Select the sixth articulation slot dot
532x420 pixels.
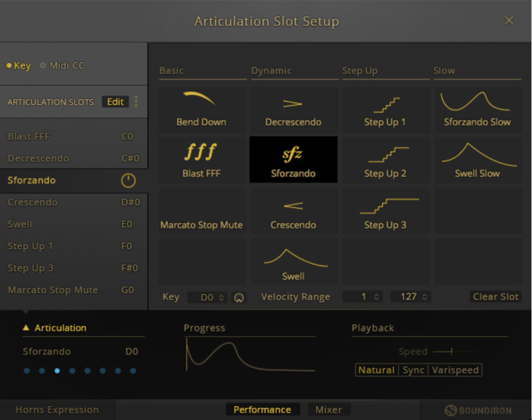click(103, 371)
